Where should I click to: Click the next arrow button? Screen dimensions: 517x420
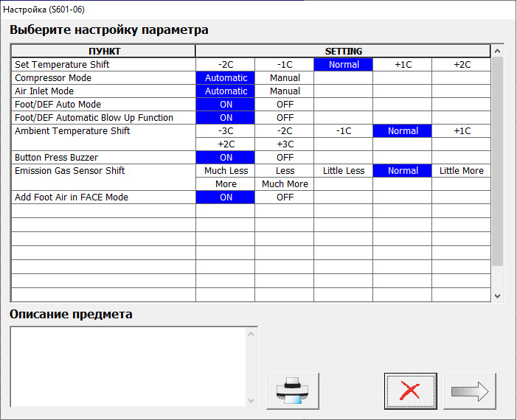pos(470,391)
